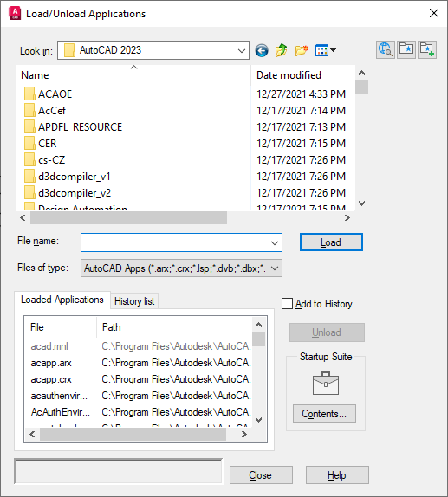448x497 pixels.
Task: Click the Close button
Action: click(261, 475)
